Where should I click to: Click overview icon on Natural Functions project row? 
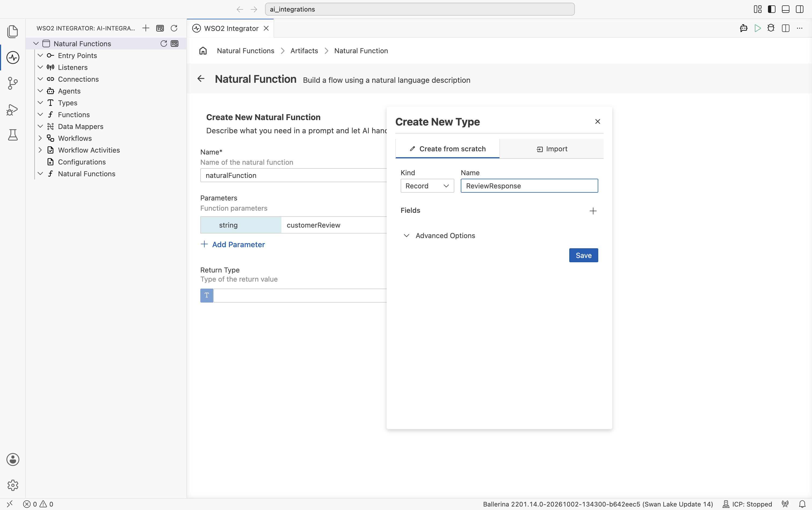pos(175,44)
